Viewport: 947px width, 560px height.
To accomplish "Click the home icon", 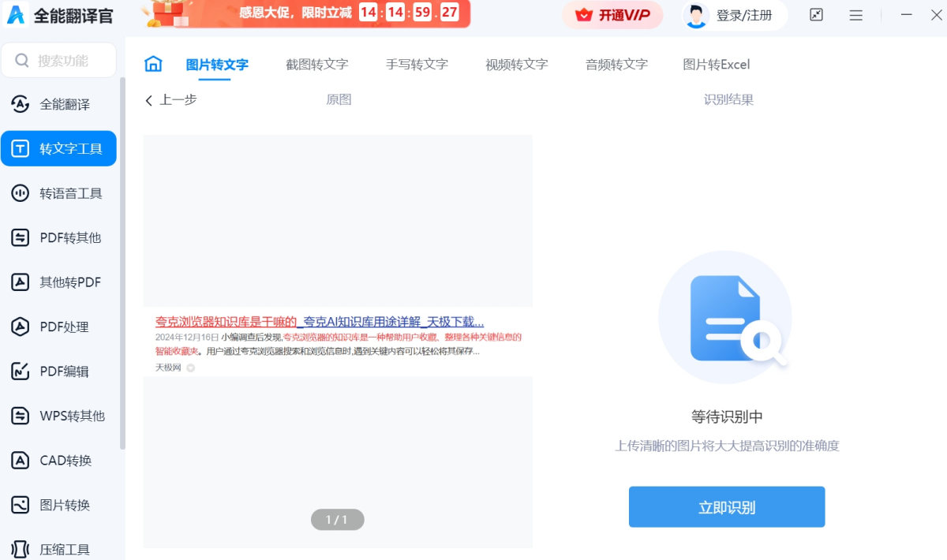I will click(x=153, y=64).
